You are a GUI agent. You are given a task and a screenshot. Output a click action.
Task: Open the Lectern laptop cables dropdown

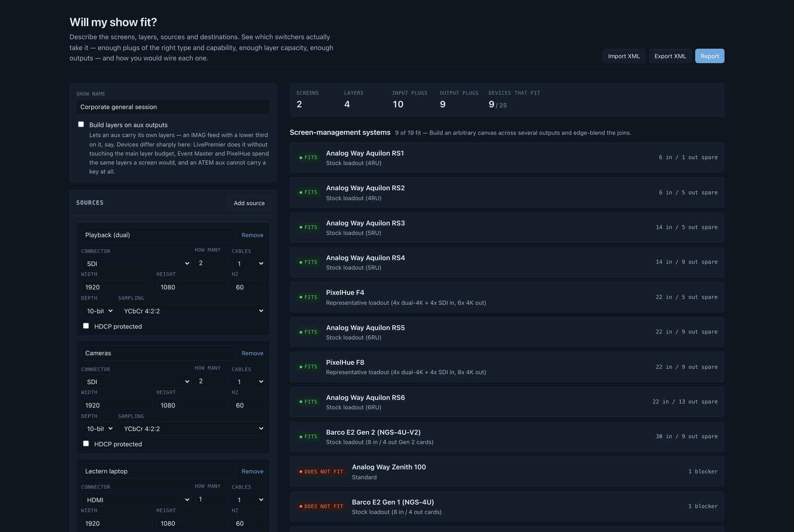point(248,500)
